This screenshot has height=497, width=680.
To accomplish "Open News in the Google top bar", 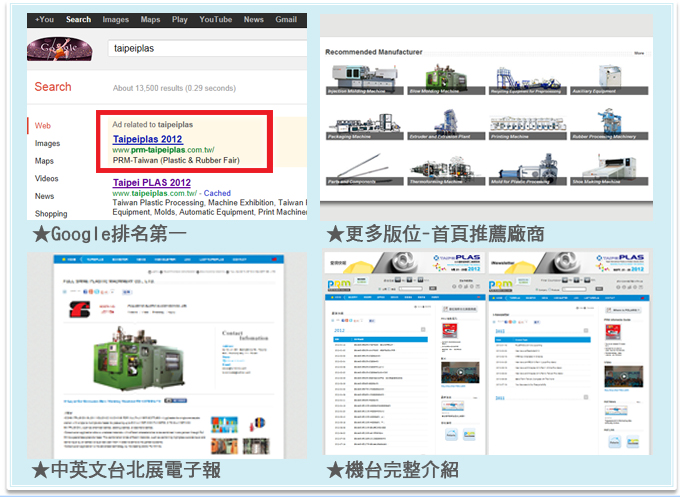I will (254, 20).
